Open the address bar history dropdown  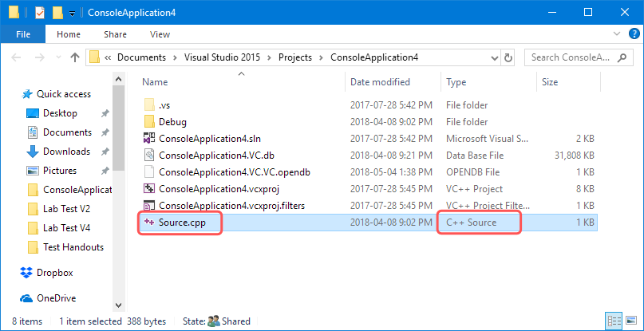[496, 58]
